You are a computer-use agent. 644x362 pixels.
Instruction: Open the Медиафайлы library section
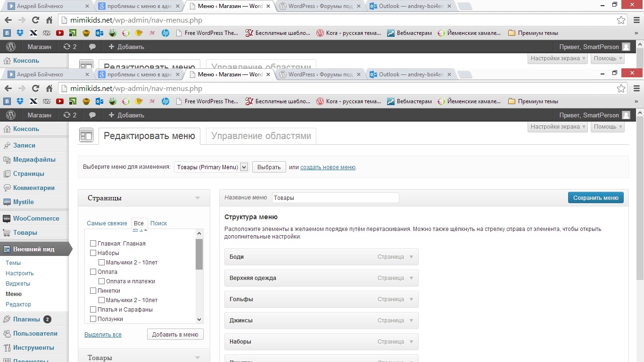(x=34, y=159)
